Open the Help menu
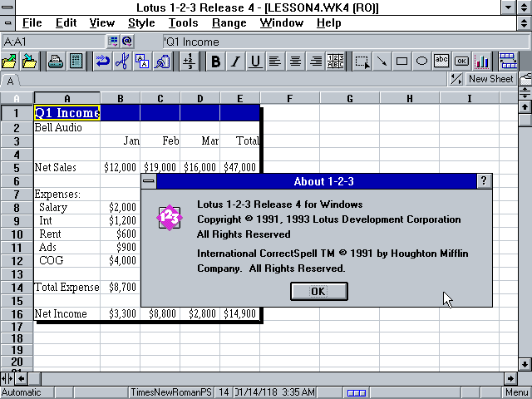The image size is (532, 399). coord(329,23)
